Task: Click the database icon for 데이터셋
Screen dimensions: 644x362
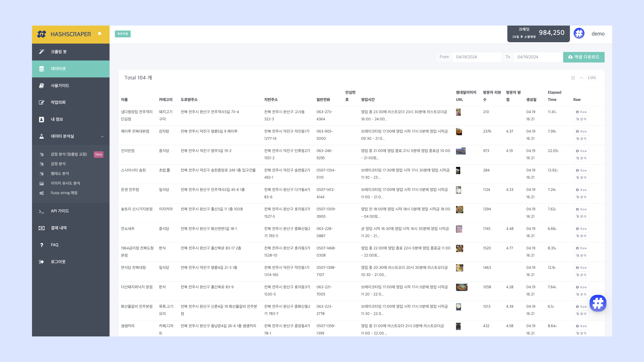Action: [x=42, y=69]
